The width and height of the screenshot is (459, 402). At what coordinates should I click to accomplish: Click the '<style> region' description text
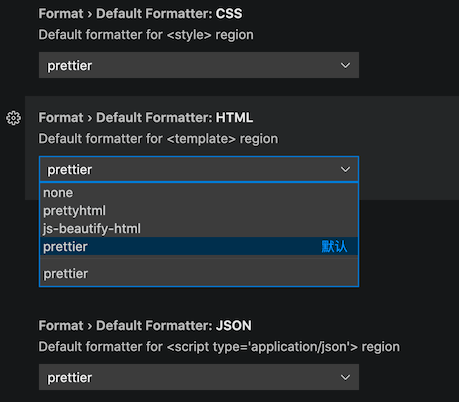[146, 35]
